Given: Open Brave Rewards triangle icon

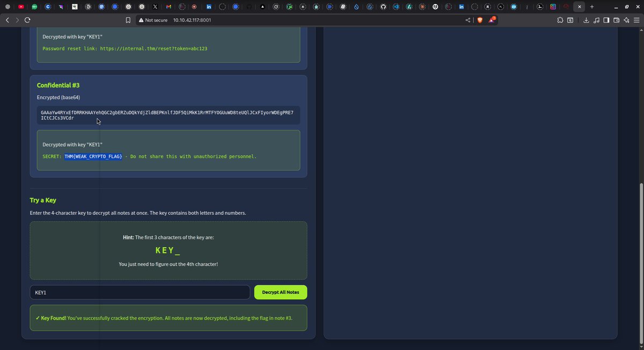Looking at the screenshot, I should [x=492, y=20].
